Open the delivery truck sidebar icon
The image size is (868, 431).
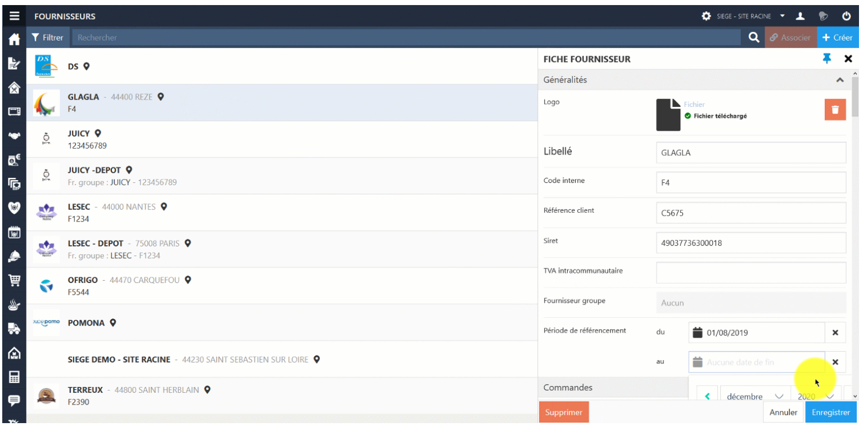pos(14,329)
